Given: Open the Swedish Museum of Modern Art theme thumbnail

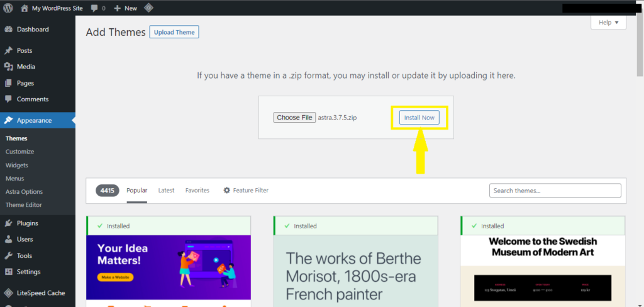Looking at the screenshot, I should pos(543,271).
